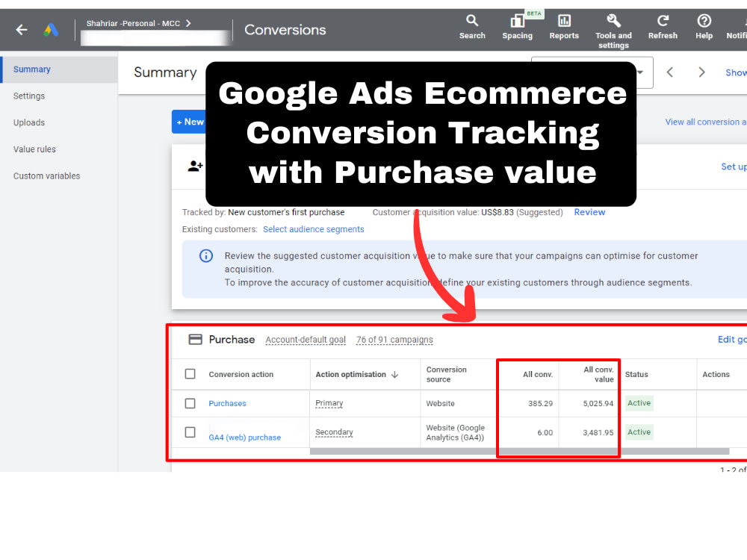The width and height of the screenshot is (747, 560).
Task: Go back using the left arrow icon
Action: coord(22,30)
